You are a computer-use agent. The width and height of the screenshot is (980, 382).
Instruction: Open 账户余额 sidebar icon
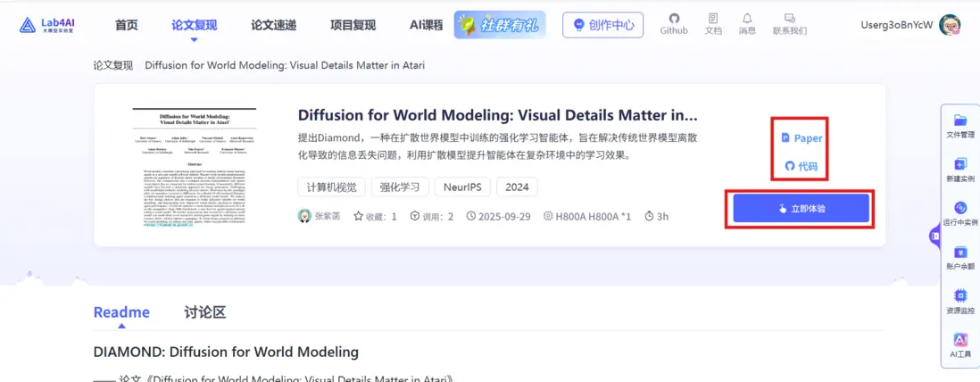[x=960, y=258]
